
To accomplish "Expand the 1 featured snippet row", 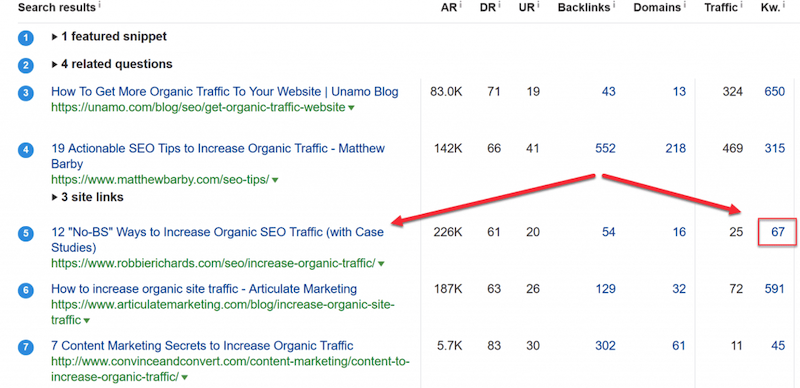I will [109, 37].
